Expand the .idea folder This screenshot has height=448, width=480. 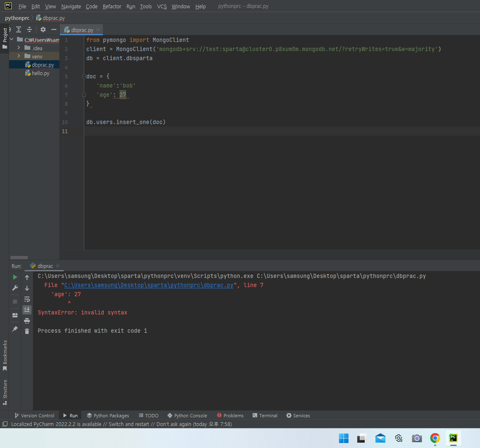19,48
